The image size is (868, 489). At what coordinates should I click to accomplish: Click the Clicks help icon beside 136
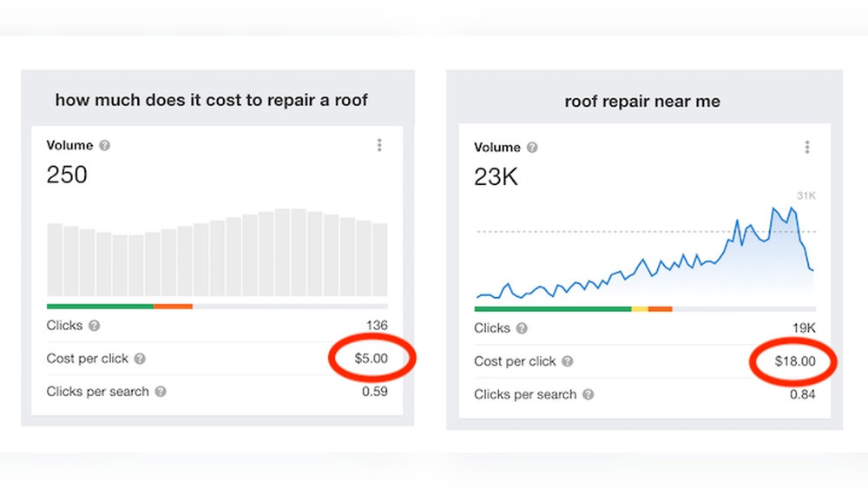click(x=94, y=326)
